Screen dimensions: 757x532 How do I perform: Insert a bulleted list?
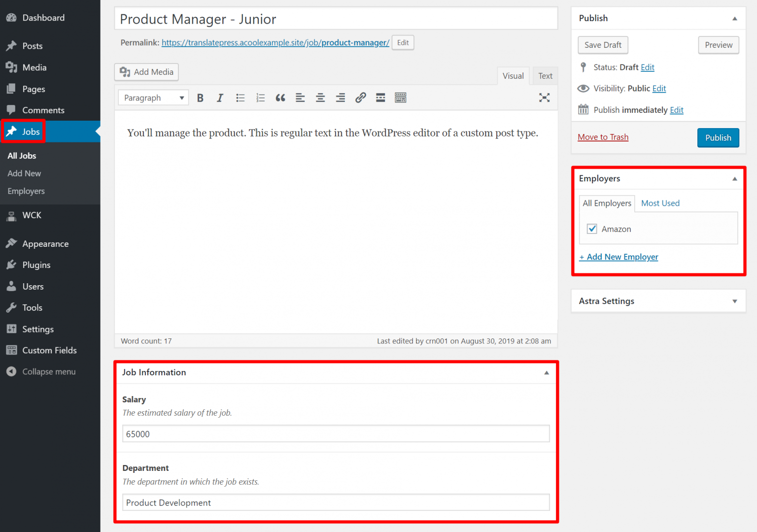(x=240, y=98)
